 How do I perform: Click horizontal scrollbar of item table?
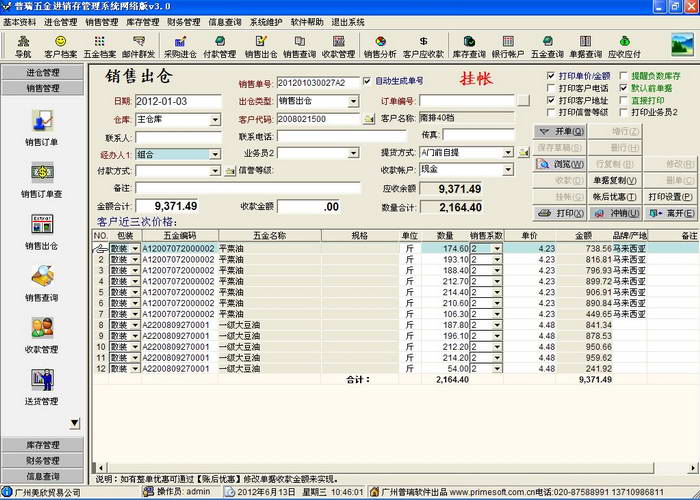point(395,467)
